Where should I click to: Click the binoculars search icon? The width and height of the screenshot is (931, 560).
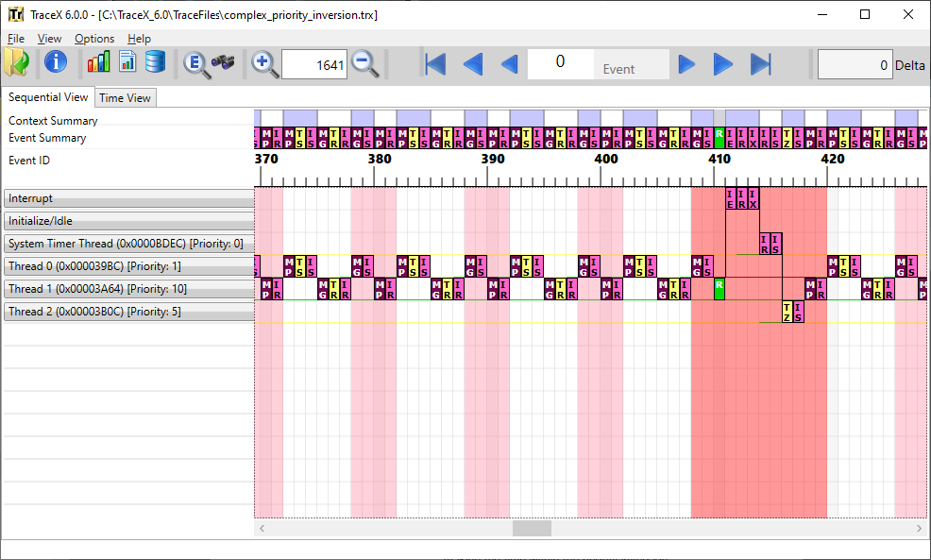click(223, 63)
